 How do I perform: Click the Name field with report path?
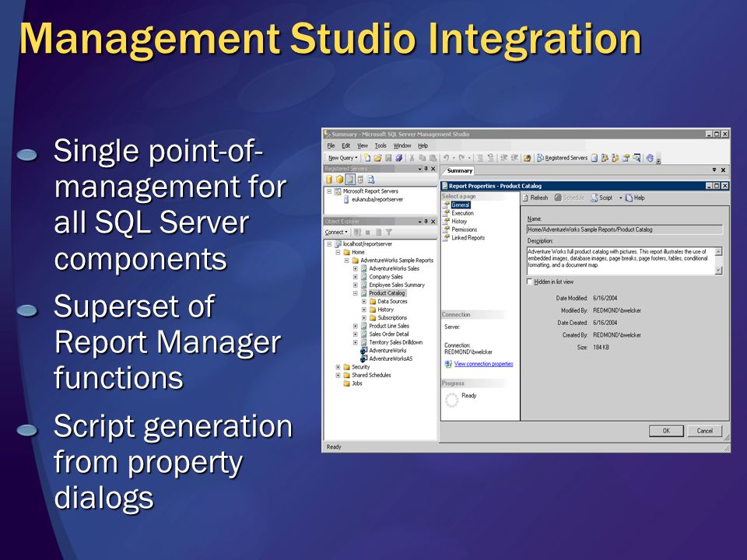click(x=624, y=229)
